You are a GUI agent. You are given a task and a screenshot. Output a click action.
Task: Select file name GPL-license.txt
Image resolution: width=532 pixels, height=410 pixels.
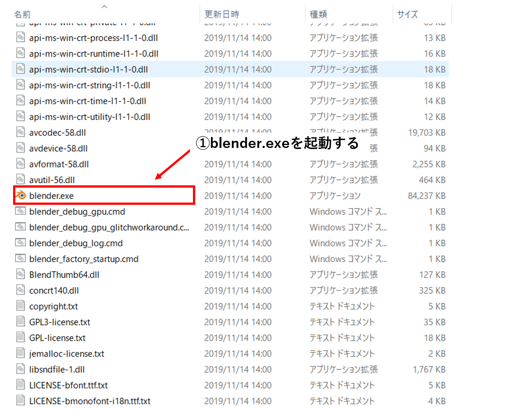pos(57,338)
